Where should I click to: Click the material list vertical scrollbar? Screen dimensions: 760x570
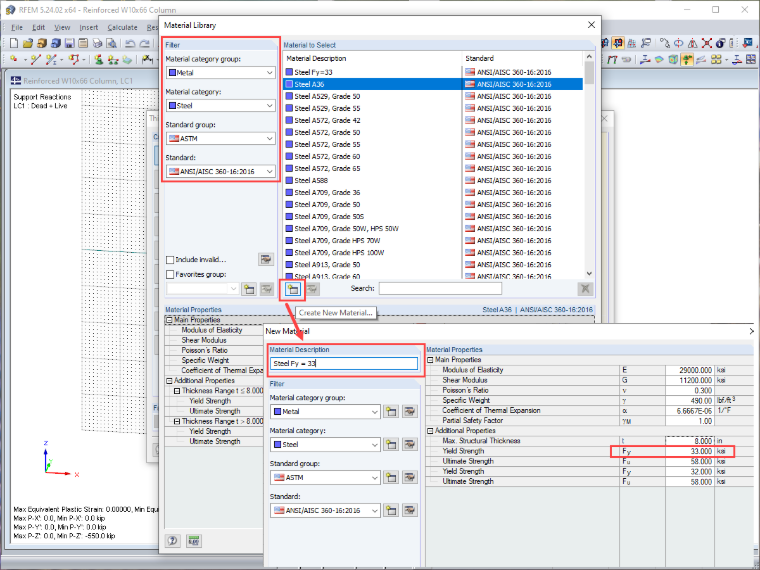point(589,165)
